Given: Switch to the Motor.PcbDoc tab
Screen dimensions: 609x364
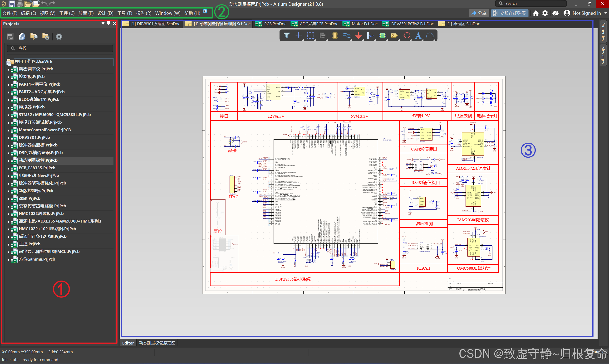Looking at the screenshot, I should click(360, 24).
